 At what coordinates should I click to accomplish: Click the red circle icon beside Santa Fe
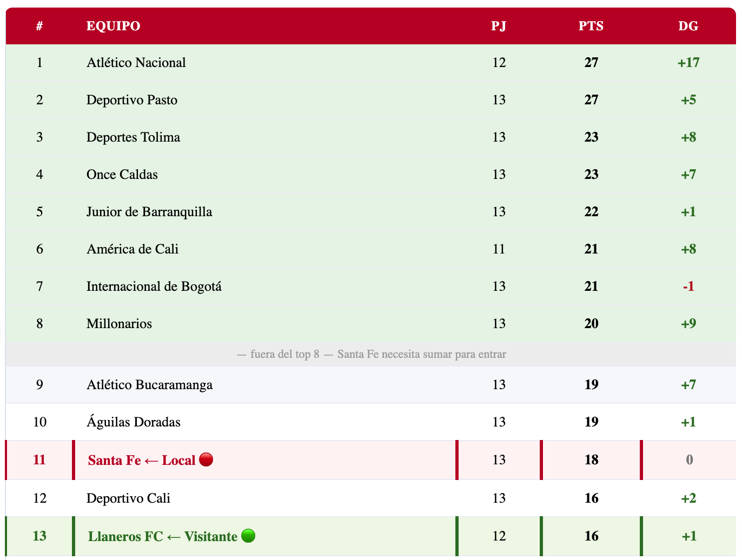206,459
